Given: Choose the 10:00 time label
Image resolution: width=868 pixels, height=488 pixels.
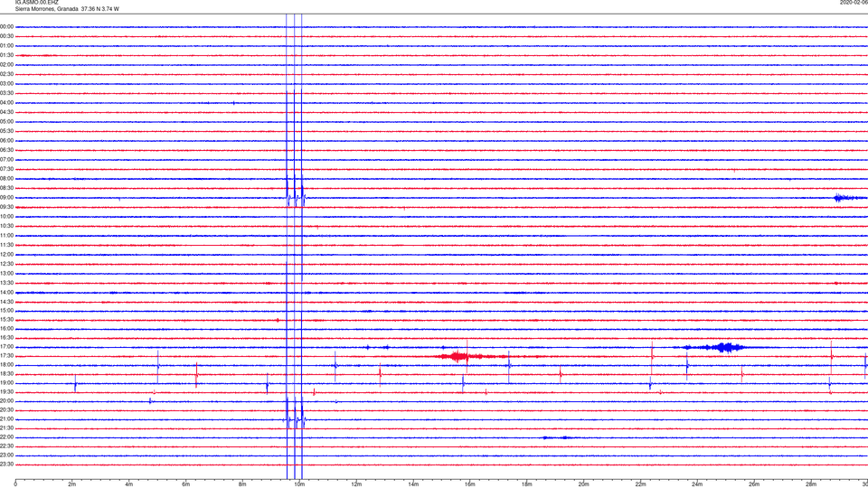Looking at the screenshot, I should (x=6, y=216).
